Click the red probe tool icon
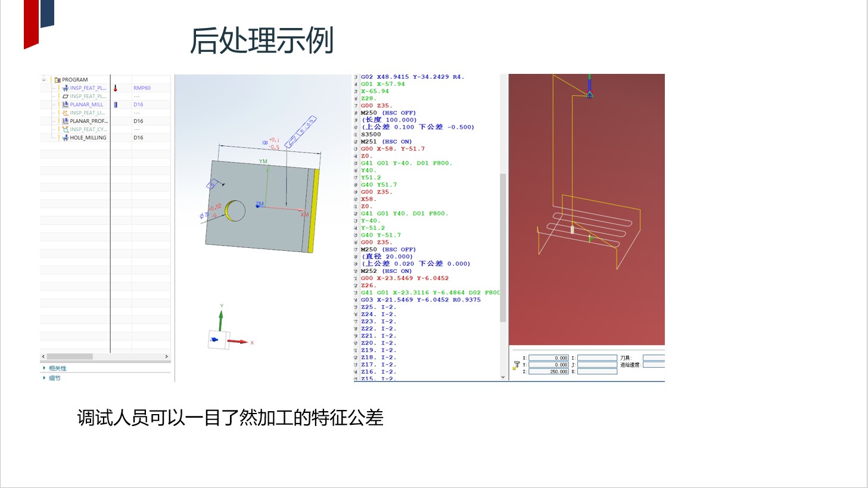 (x=116, y=88)
